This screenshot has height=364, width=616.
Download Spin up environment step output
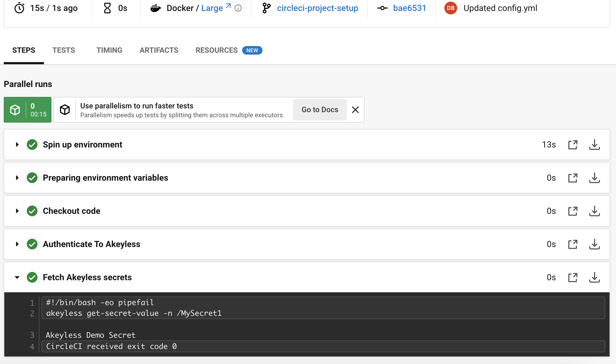tap(594, 145)
